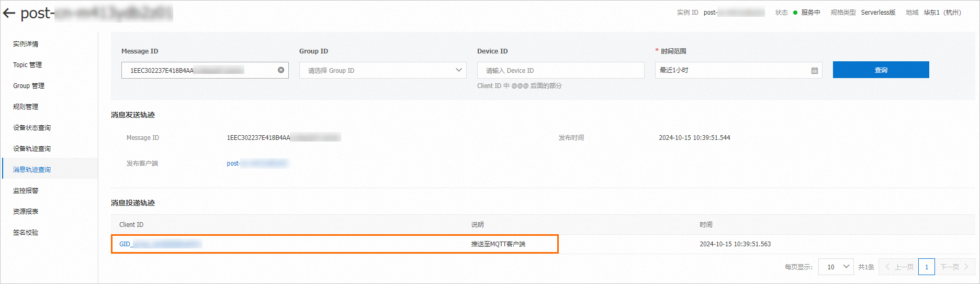Image resolution: width=980 pixels, height=284 pixels.
Task: Click the 下一页 pagination button
Action: click(x=954, y=267)
